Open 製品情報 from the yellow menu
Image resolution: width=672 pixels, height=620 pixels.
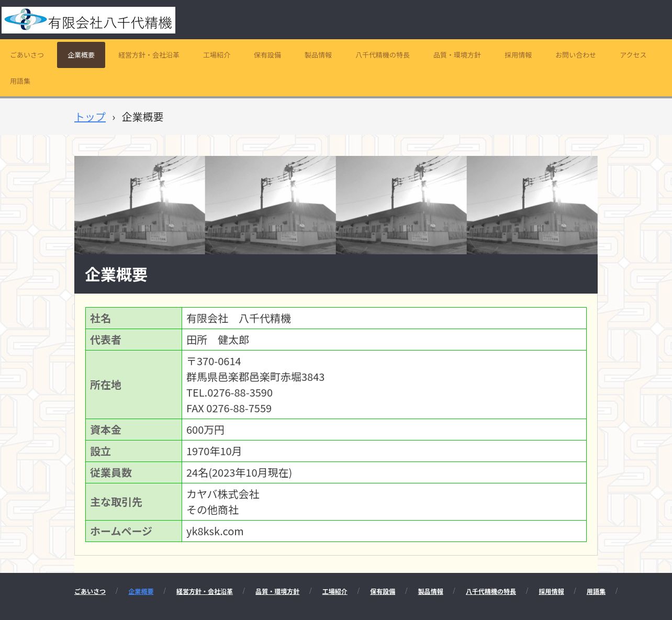[x=318, y=55]
